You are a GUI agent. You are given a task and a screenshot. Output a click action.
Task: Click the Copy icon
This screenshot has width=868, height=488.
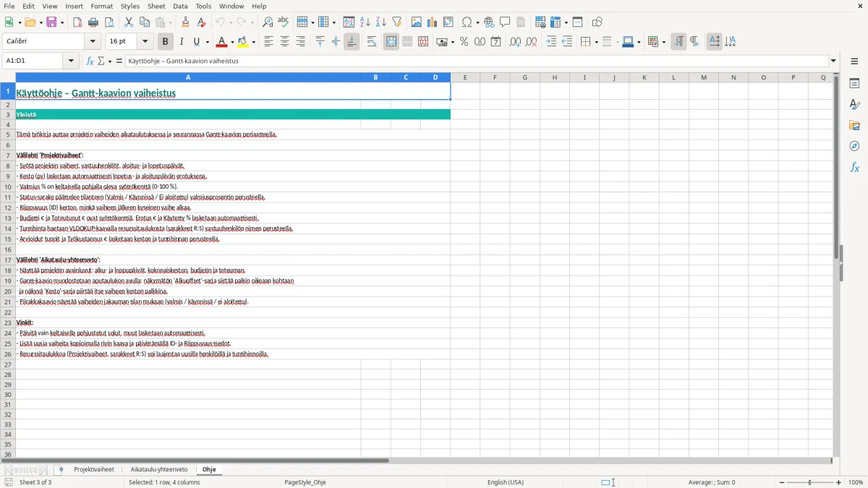click(x=145, y=22)
